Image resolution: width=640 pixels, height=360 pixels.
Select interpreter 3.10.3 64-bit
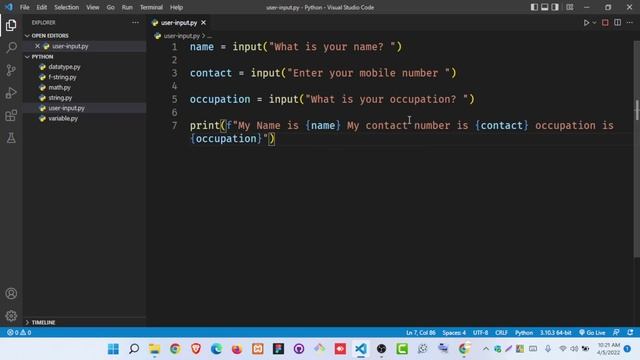[556, 333]
